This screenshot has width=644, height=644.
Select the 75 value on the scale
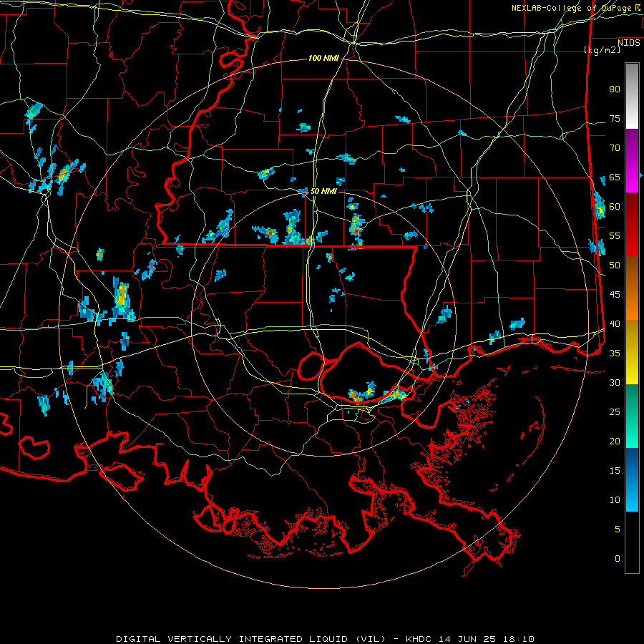point(615,118)
